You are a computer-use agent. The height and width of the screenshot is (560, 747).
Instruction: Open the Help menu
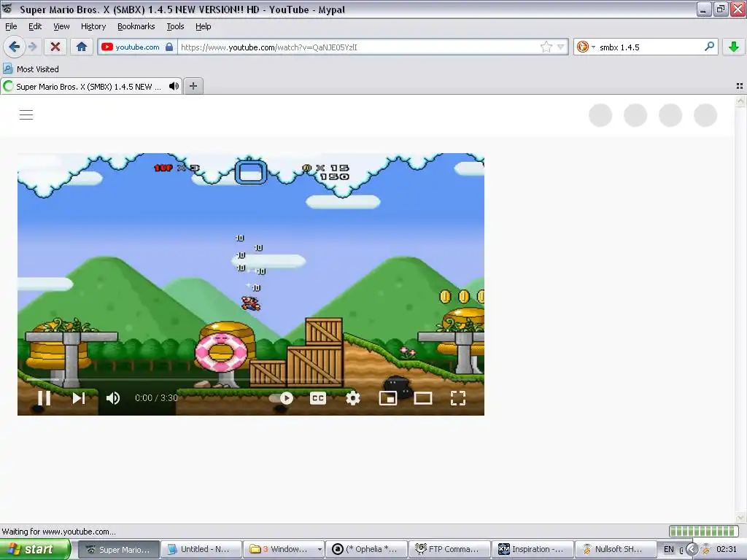click(x=203, y=26)
